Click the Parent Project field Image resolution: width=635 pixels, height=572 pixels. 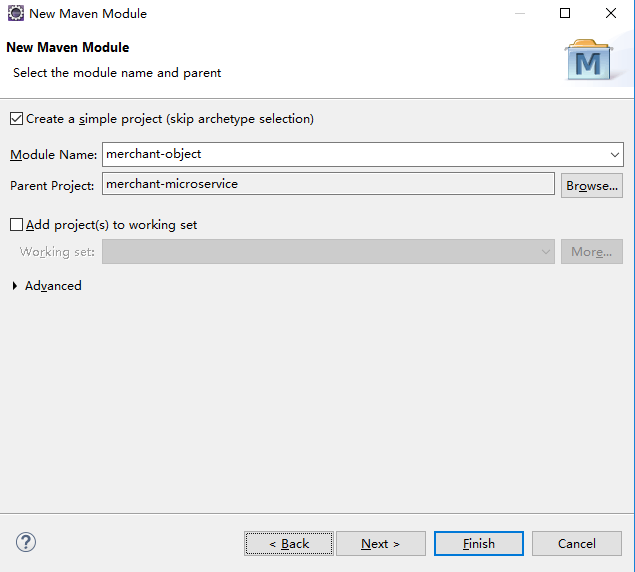pos(328,184)
